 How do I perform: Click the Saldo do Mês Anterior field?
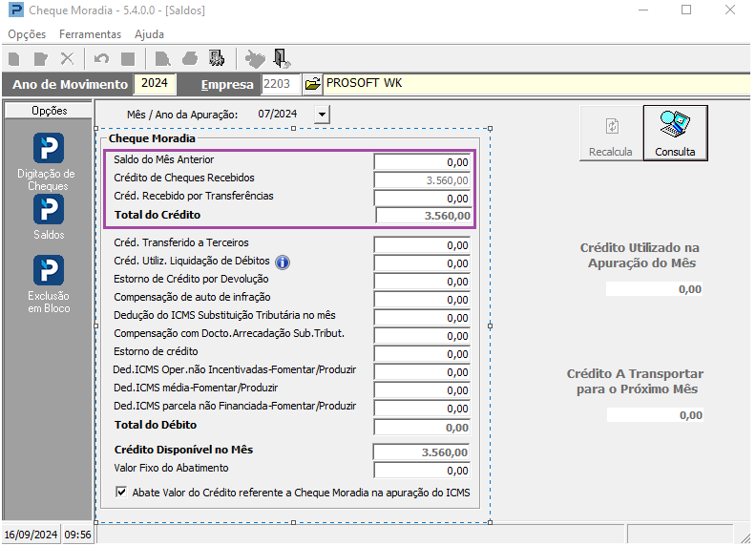click(422, 162)
